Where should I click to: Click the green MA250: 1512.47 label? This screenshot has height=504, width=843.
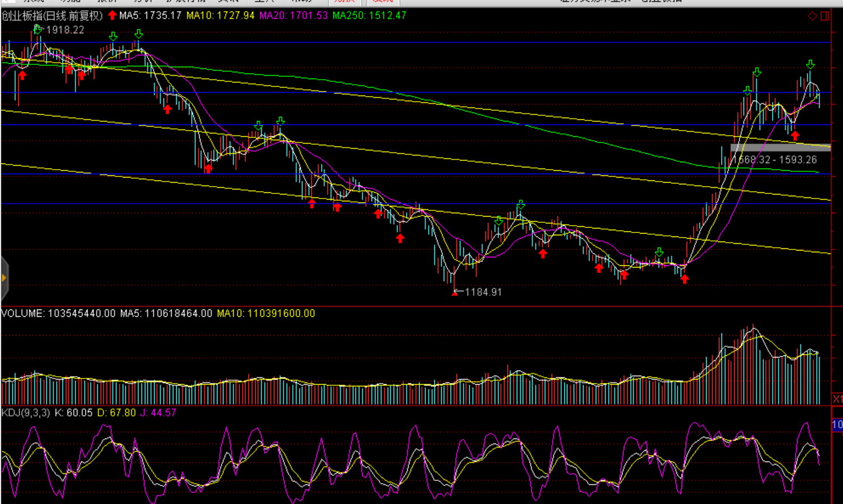(369, 16)
